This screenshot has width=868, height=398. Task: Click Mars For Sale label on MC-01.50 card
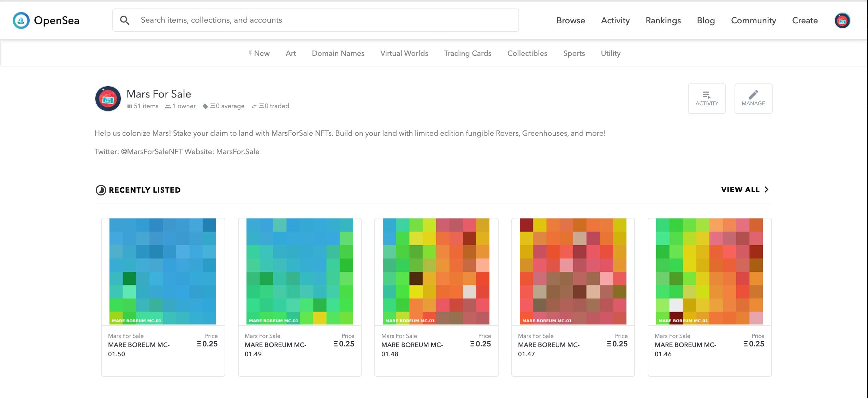(126, 336)
